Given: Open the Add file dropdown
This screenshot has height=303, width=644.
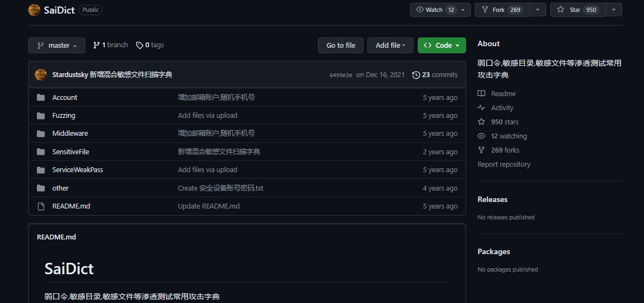Looking at the screenshot, I should tap(391, 45).
